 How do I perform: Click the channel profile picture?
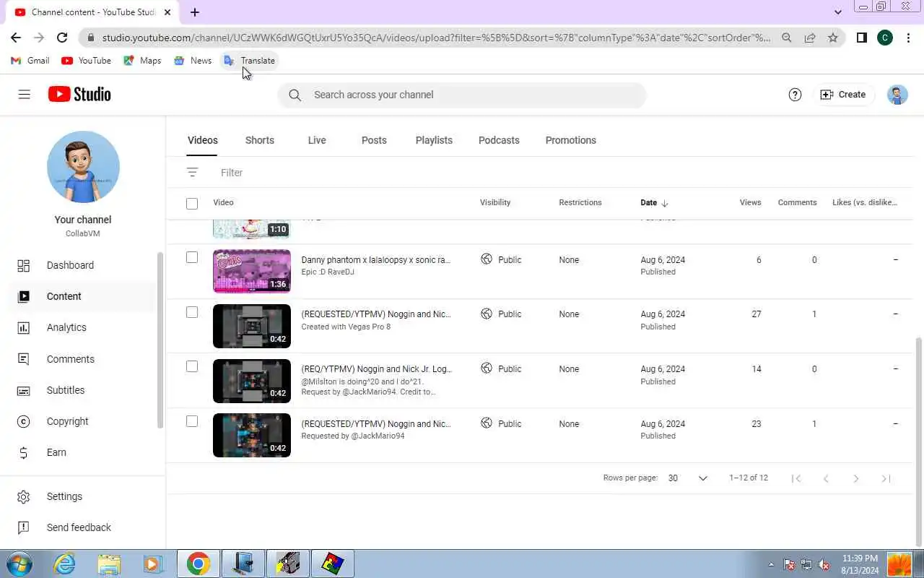83,167
